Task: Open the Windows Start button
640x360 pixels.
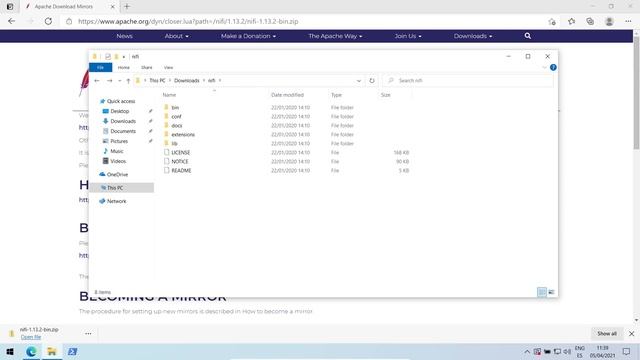Action: (10, 351)
